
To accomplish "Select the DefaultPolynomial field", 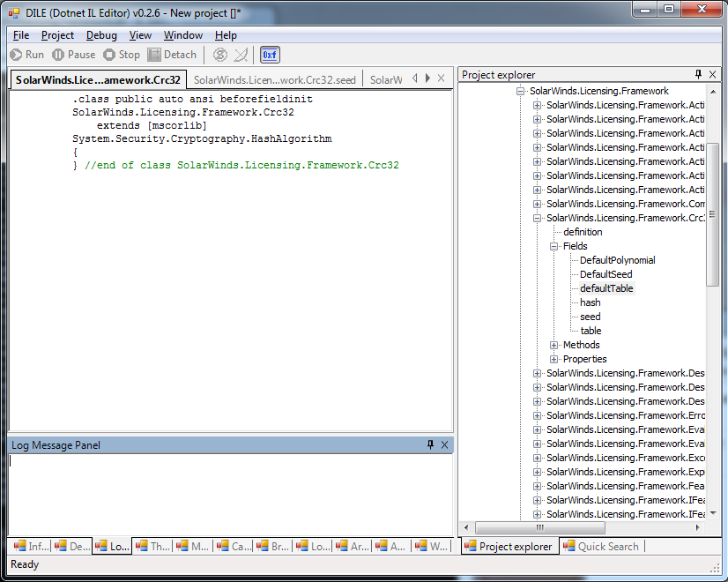I will 618,260.
